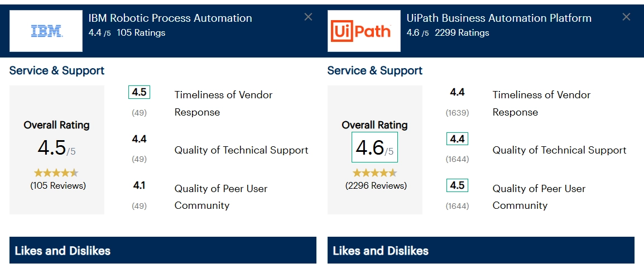Open IBM's 105 Reviews link
Image resolution: width=644 pixels, height=268 pixels.
tap(58, 186)
